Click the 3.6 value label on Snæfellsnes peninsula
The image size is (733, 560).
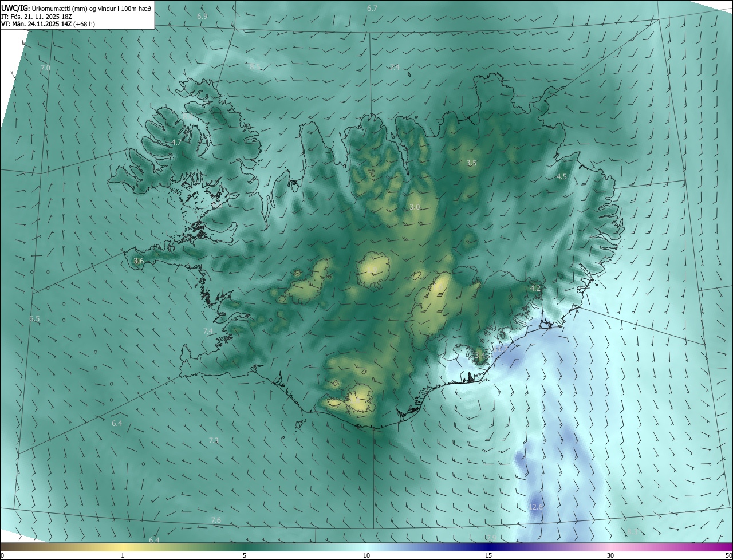click(139, 261)
